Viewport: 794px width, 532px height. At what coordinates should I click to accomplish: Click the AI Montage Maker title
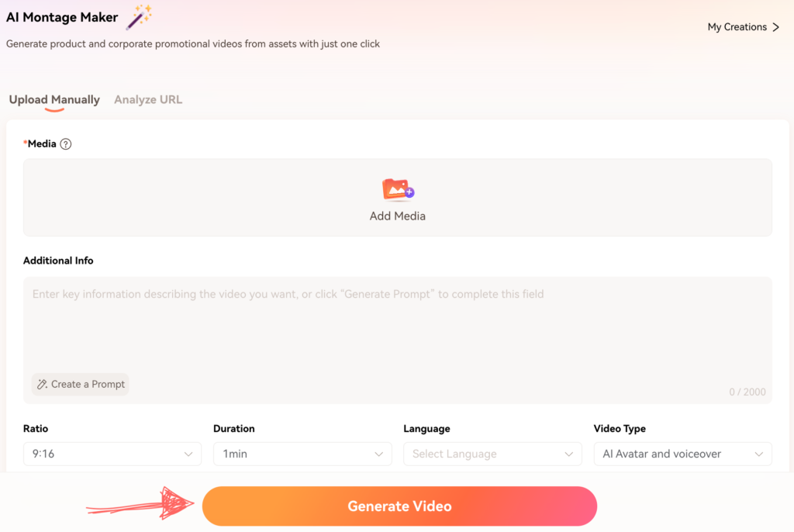click(x=62, y=17)
